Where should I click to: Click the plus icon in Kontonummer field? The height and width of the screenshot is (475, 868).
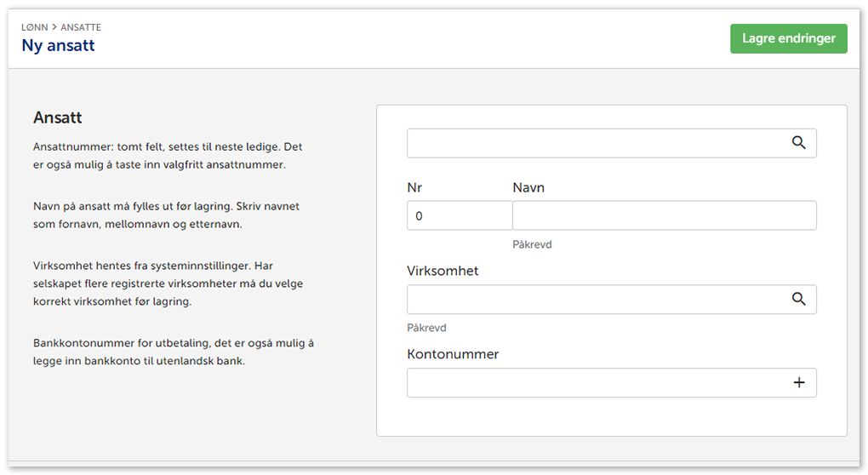[798, 383]
